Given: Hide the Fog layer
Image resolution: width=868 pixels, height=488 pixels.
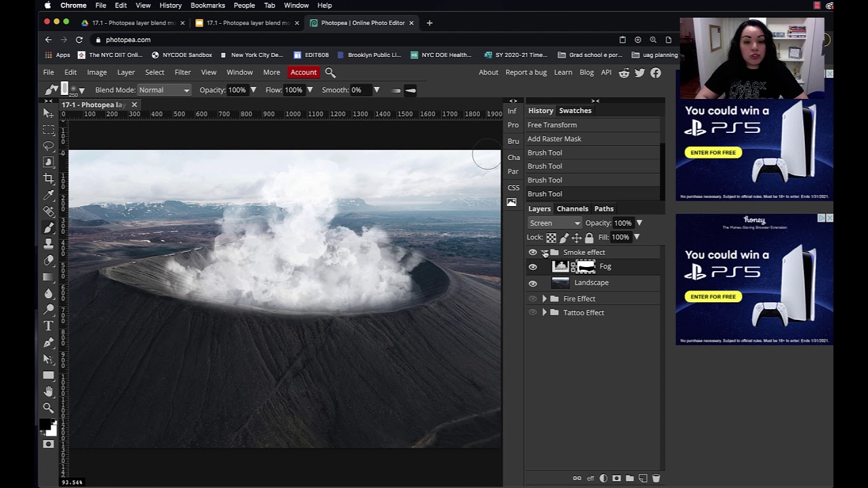Looking at the screenshot, I should [533, 267].
